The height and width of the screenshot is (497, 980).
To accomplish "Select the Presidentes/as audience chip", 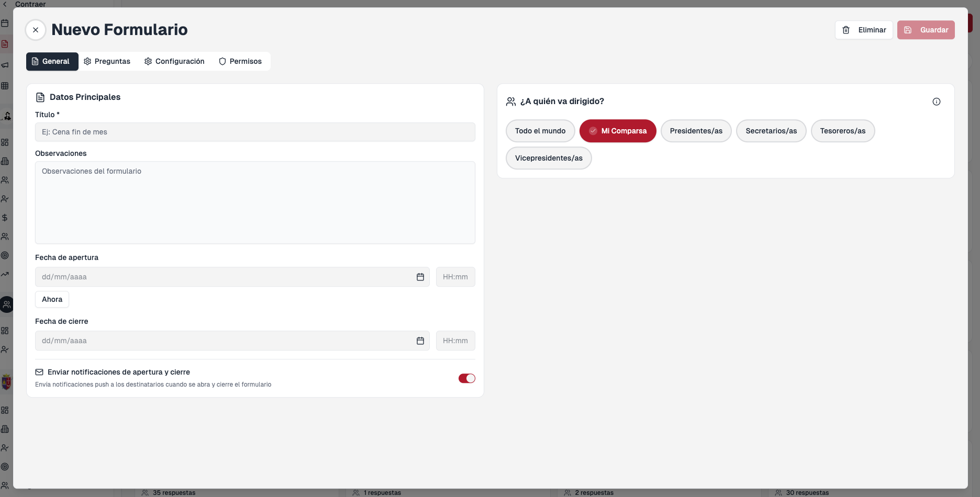I will click(x=696, y=131).
